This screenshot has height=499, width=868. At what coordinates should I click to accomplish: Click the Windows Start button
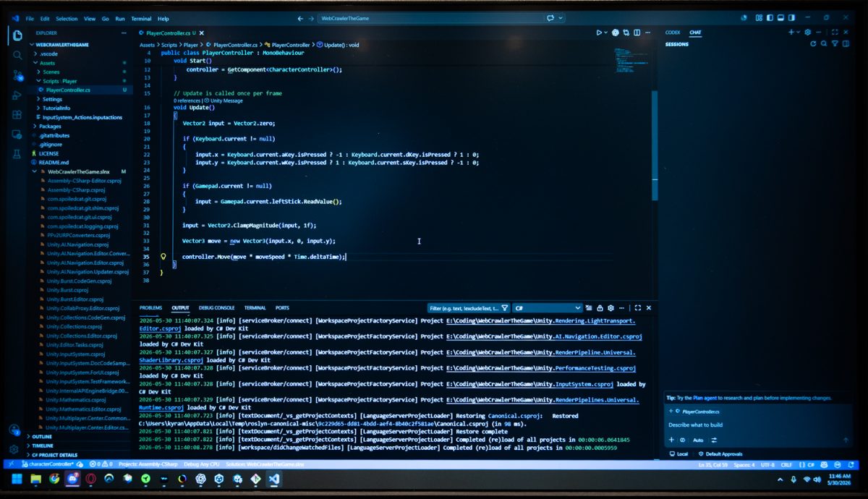click(x=17, y=479)
